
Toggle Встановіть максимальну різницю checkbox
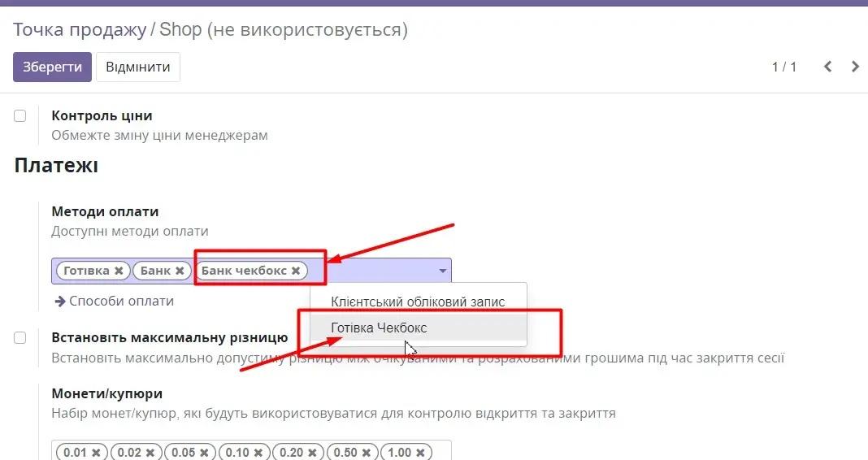20,338
